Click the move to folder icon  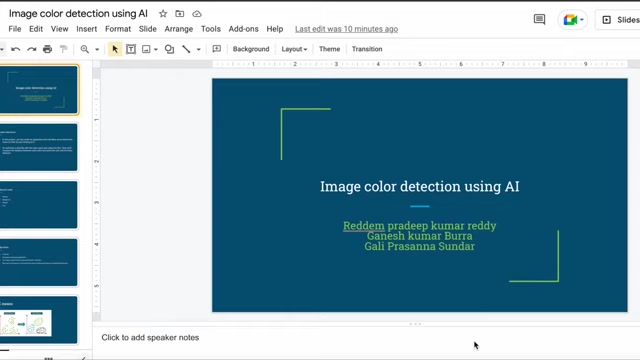tap(180, 14)
